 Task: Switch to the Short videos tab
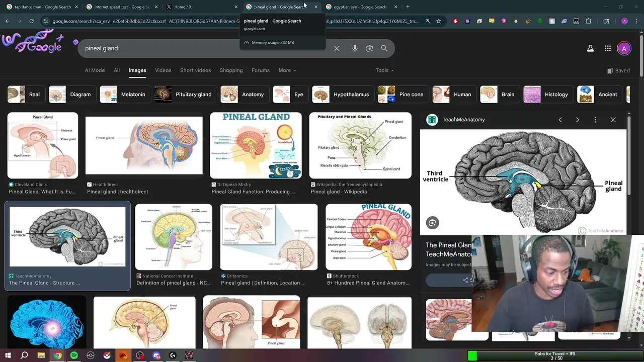click(195, 70)
